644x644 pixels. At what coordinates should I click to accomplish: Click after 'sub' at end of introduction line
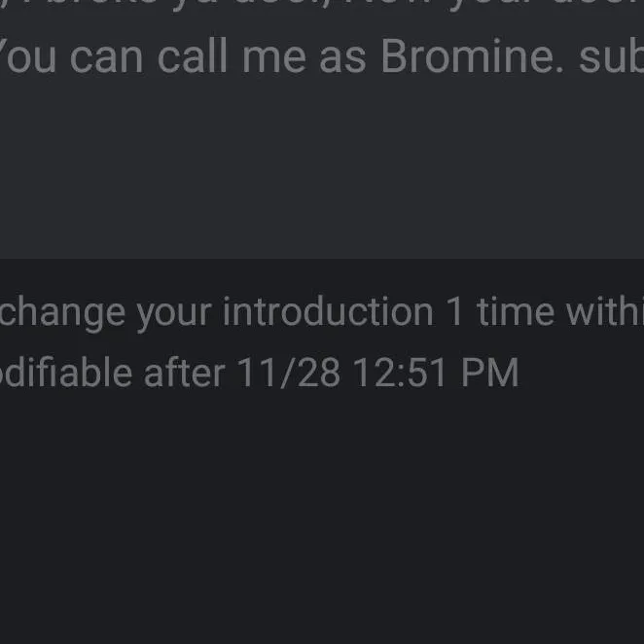tap(637, 57)
